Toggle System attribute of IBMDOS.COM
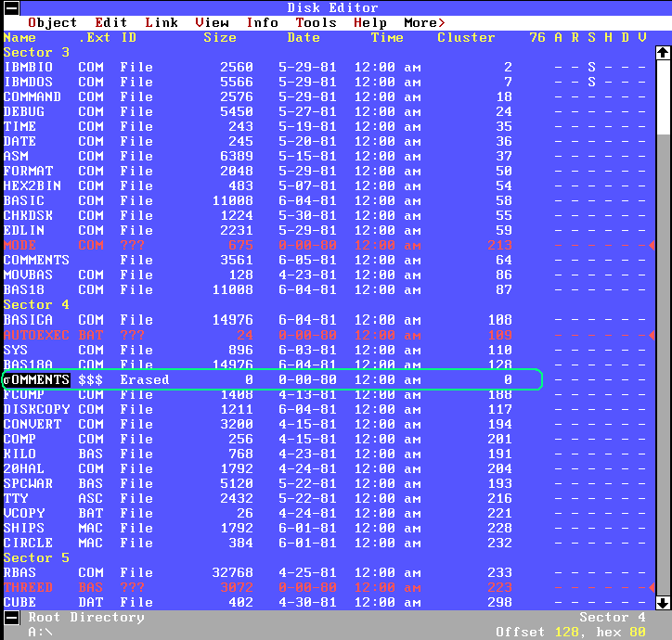Image resolution: width=672 pixels, height=640 pixels. [591, 83]
